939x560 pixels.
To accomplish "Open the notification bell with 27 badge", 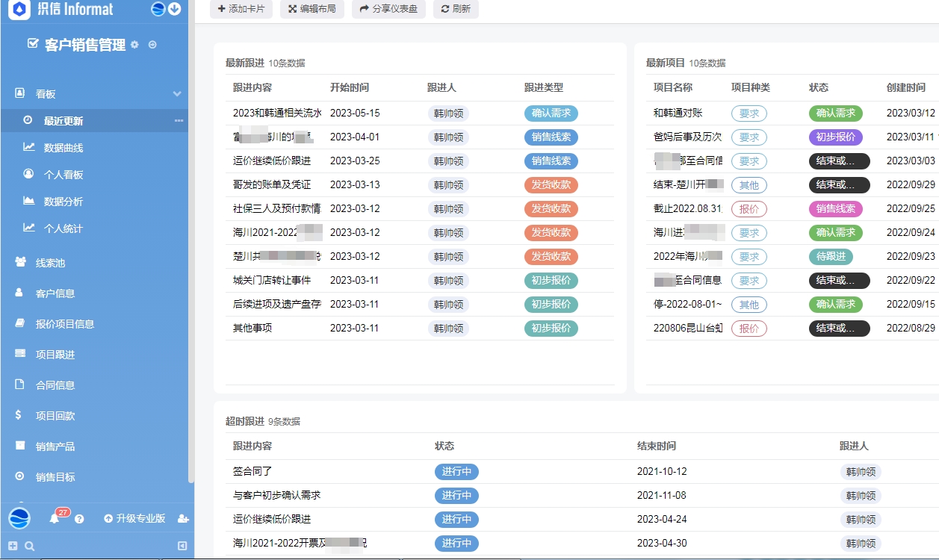I will tap(55, 518).
